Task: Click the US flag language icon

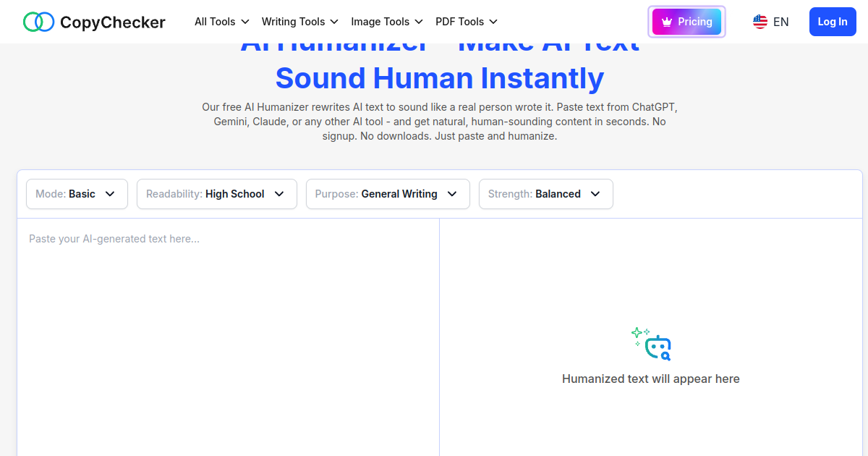Action: (760, 22)
